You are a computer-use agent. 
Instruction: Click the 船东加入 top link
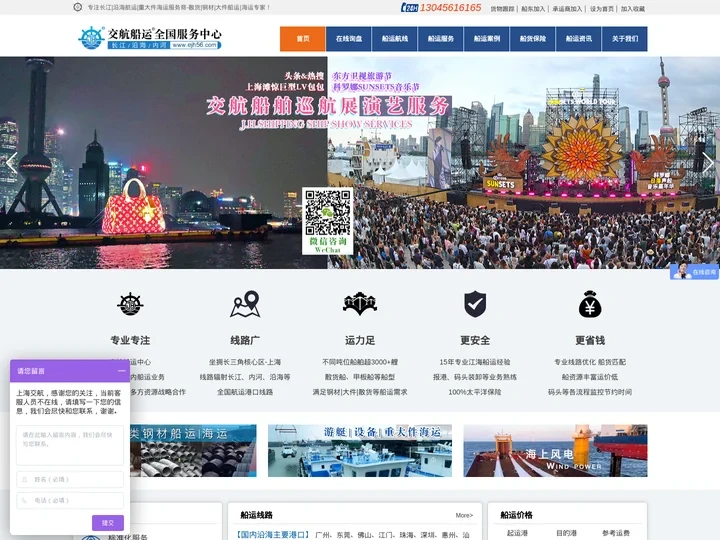tap(533, 9)
